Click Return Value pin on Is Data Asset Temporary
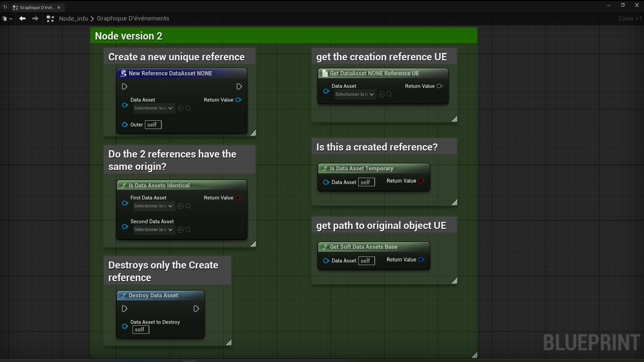Viewport: 644px width, 362px height. click(x=421, y=181)
